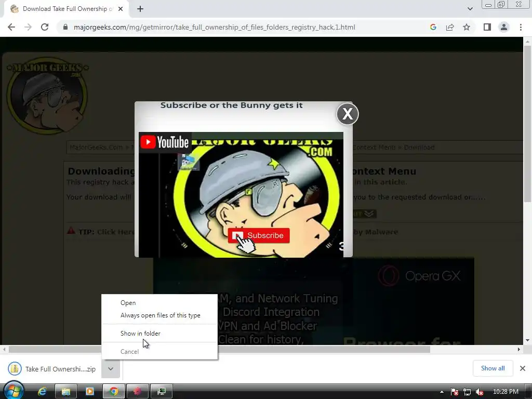
Task: Open a new browser tab
Action: point(140,9)
